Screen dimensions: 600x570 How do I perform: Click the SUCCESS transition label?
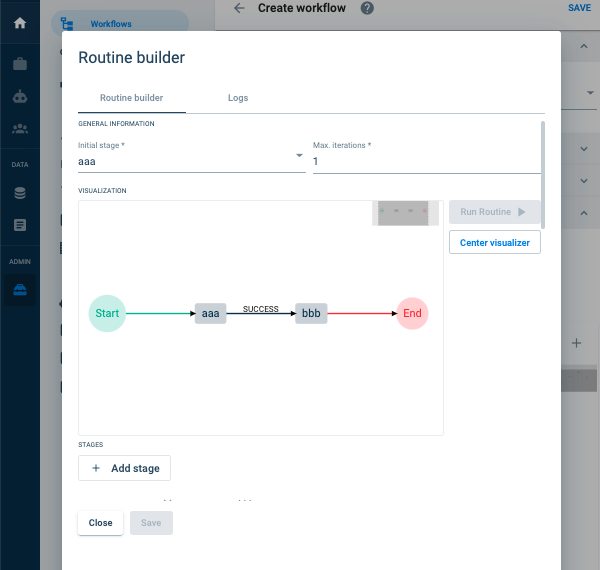point(261,309)
